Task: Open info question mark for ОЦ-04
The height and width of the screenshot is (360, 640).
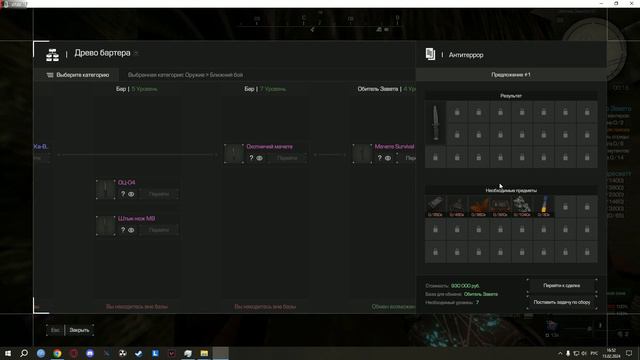Action: click(123, 194)
